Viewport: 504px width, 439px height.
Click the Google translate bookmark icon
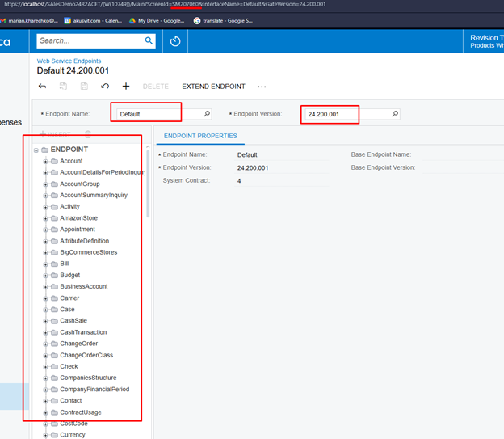click(x=197, y=20)
